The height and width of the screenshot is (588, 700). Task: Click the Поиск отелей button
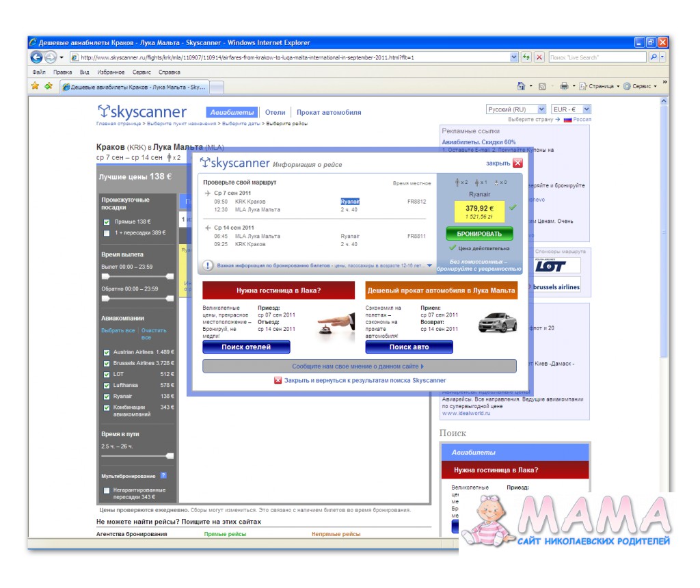click(x=245, y=347)
